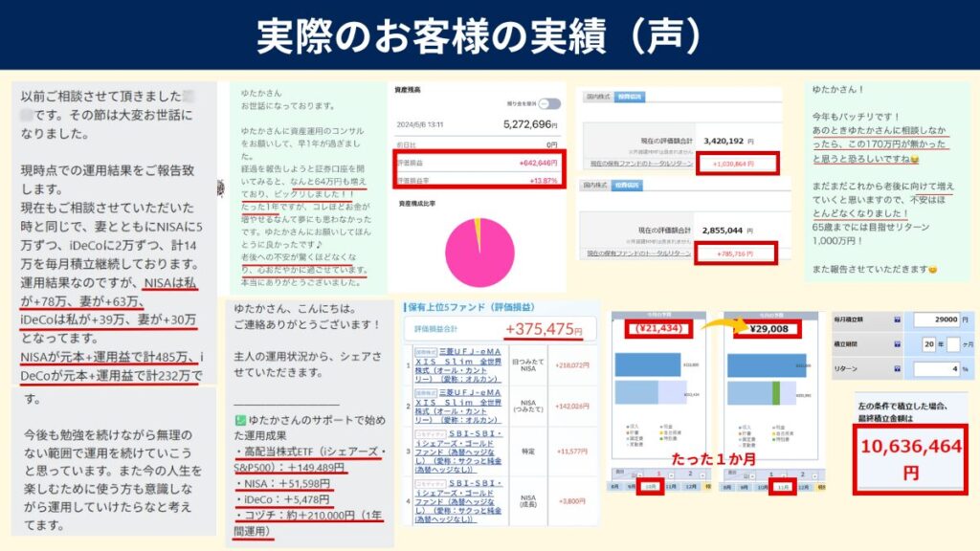
Task: Click help icon next to 積立期間
Action: pos(896,343)
